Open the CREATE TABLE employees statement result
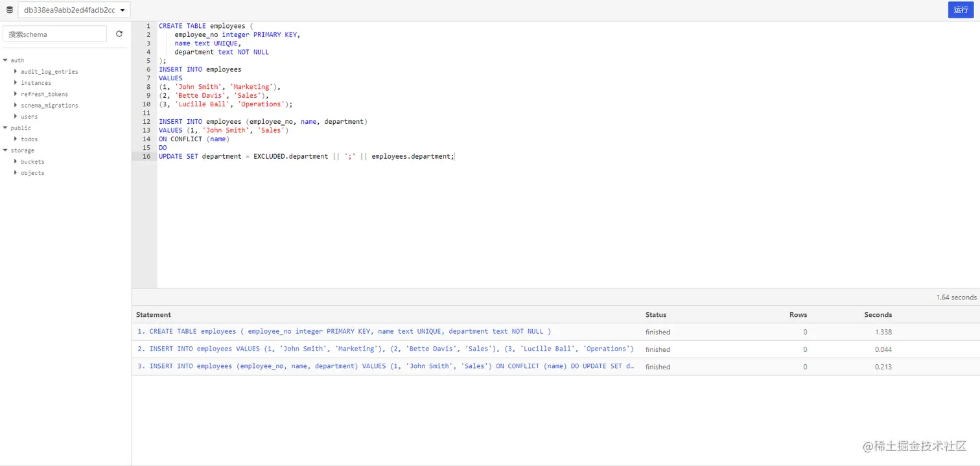Viewport: 980px width, 466px height. click(344, 331)
